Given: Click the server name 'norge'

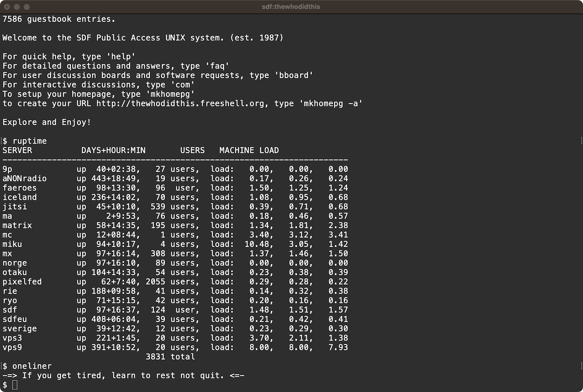Looking at the screenshot, I should click(15, 263).
